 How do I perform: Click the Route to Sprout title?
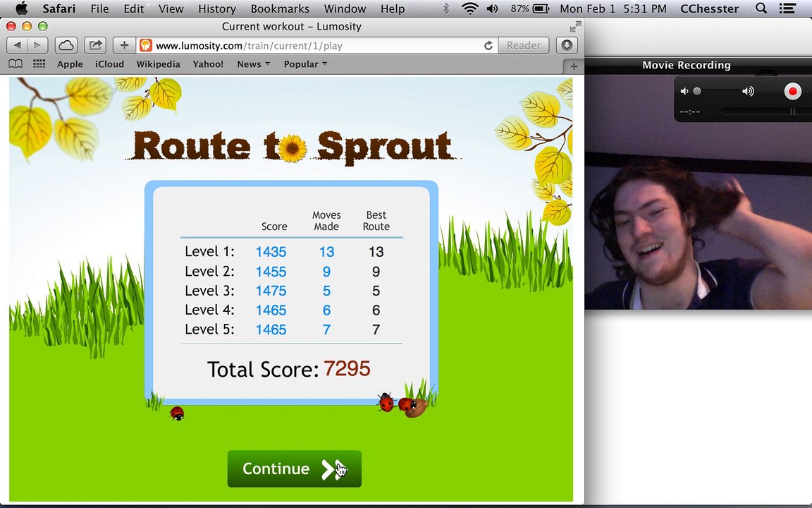[x=293, y=147]
